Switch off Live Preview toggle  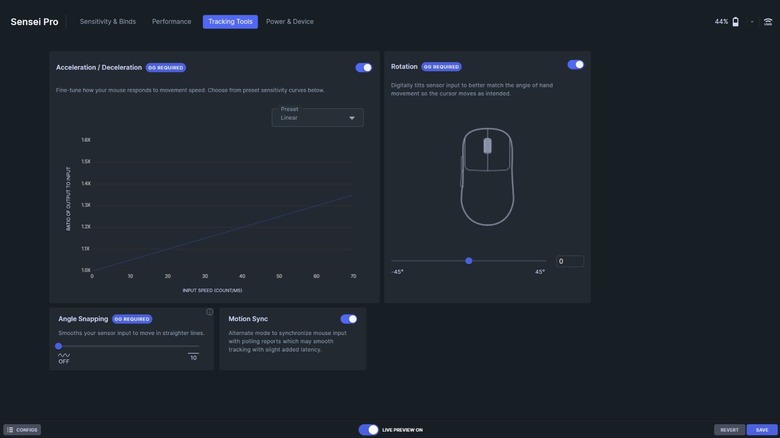369,430
